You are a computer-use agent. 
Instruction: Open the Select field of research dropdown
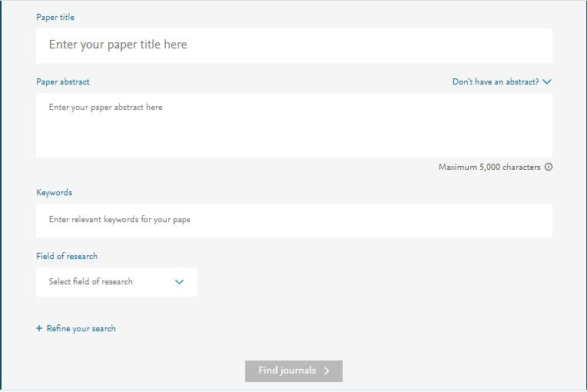[116, 282]
